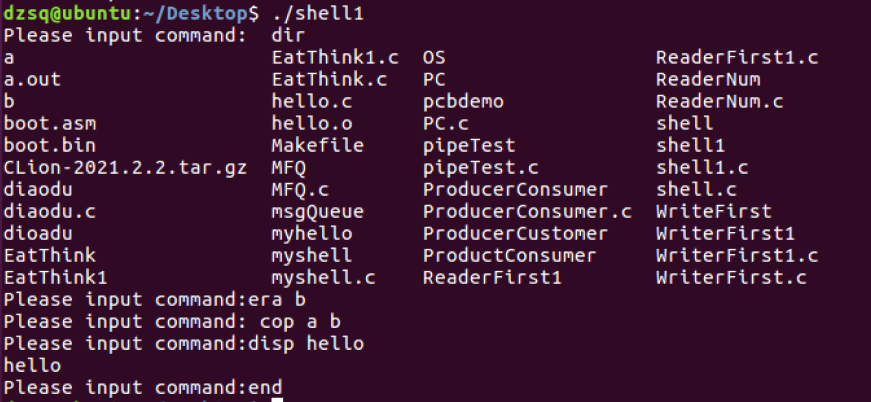Click the CLion-2021.2.2.tar.gz file name
Image resolution: width=871 pixels, height=402 pixels.
(x=125, y=167)
